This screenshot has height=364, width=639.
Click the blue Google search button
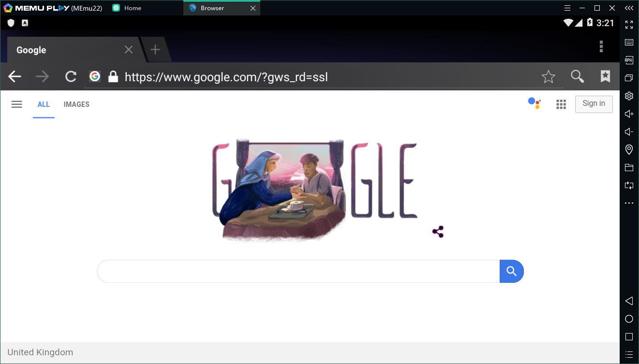(512, 271)
